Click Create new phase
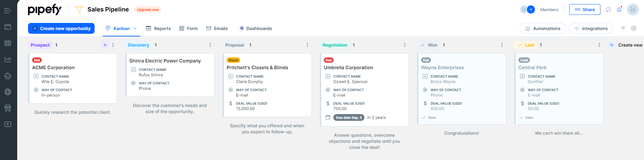 coord(626,45)
